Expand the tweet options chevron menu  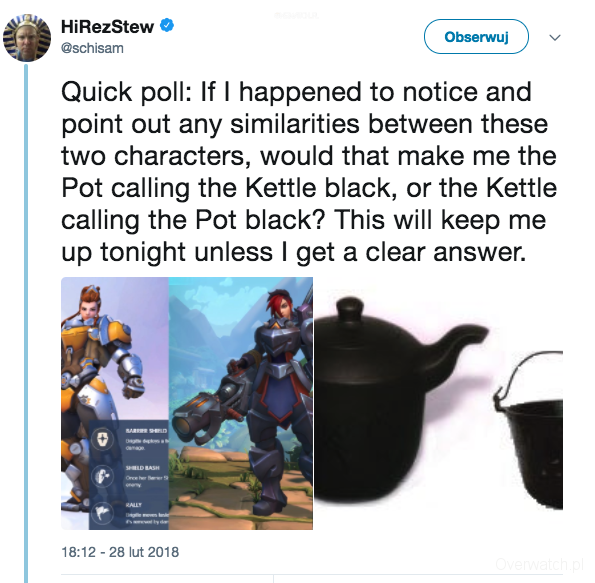(555, 37)
